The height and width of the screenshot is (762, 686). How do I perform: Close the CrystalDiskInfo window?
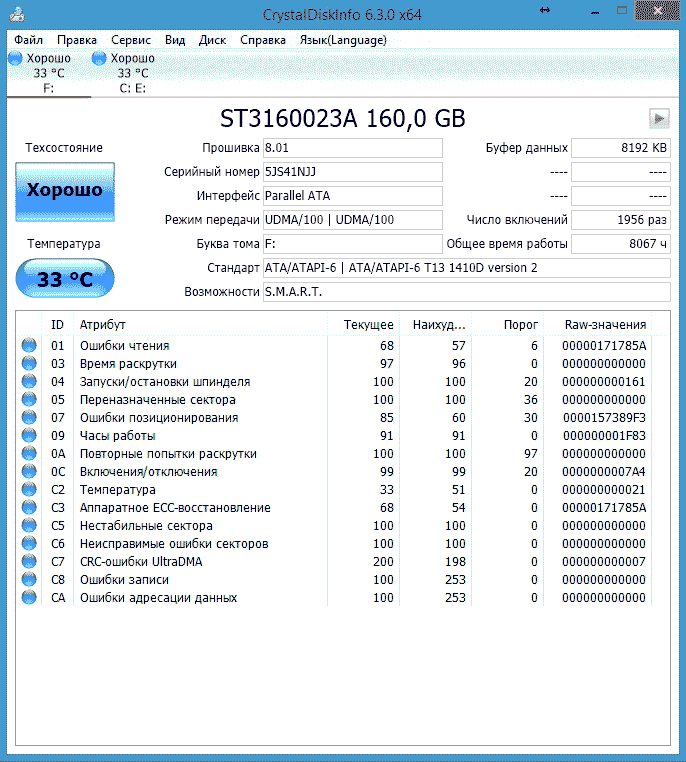click(657, 11)
